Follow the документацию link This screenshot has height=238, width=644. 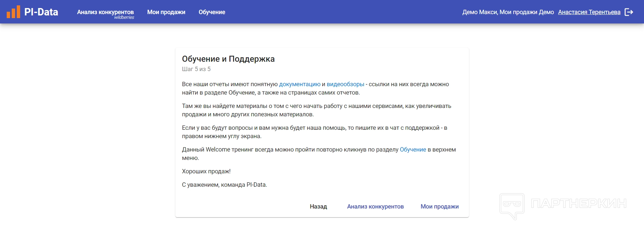(300, 84)
